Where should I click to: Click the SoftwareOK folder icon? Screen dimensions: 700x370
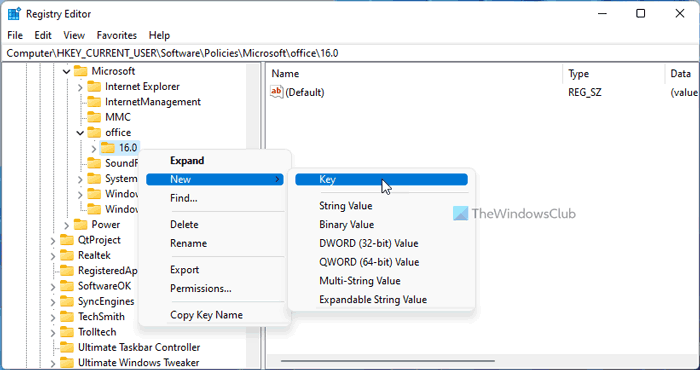(x=67, y=286)
